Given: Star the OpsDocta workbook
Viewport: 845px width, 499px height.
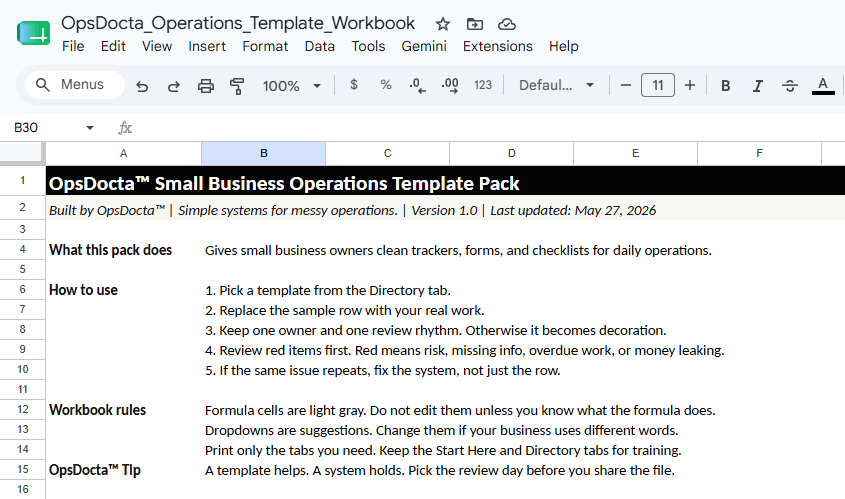Looking at the screenshot, I should [442, 24].
